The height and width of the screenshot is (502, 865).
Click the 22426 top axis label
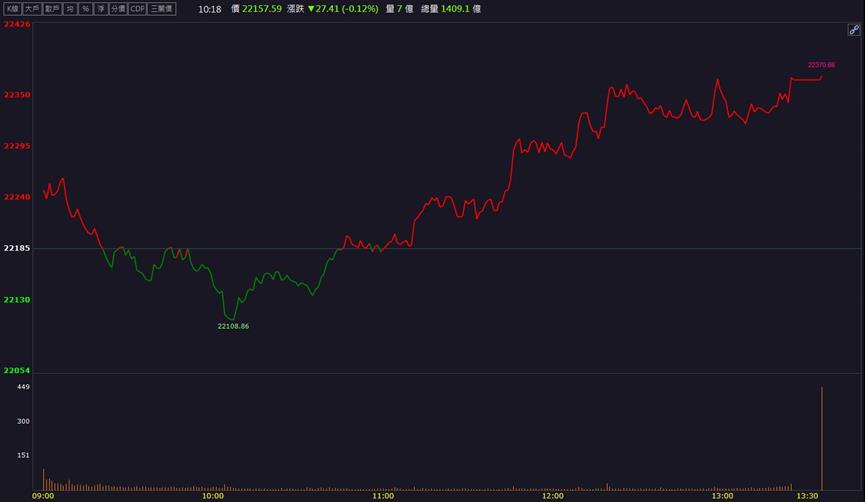click(x=17, y=24)
